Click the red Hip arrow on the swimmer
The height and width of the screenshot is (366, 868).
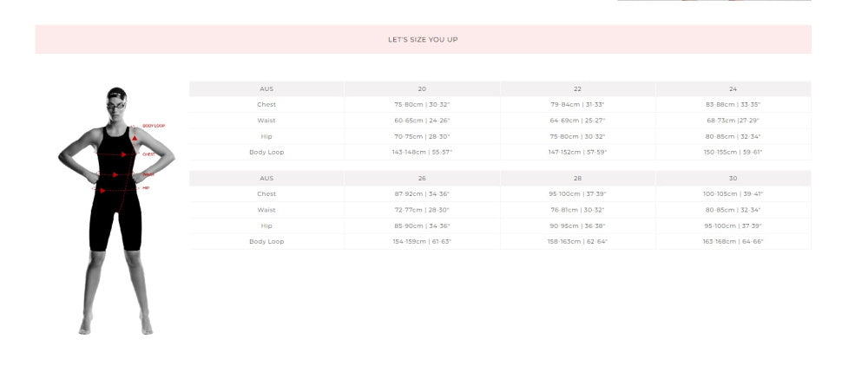click(104, 189)
